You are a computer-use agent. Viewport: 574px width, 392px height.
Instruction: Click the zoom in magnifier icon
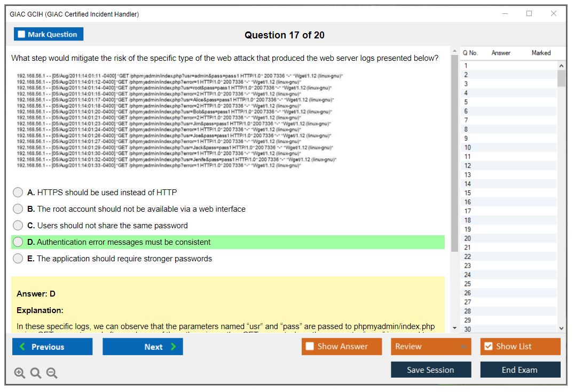(x=20, y=373)
